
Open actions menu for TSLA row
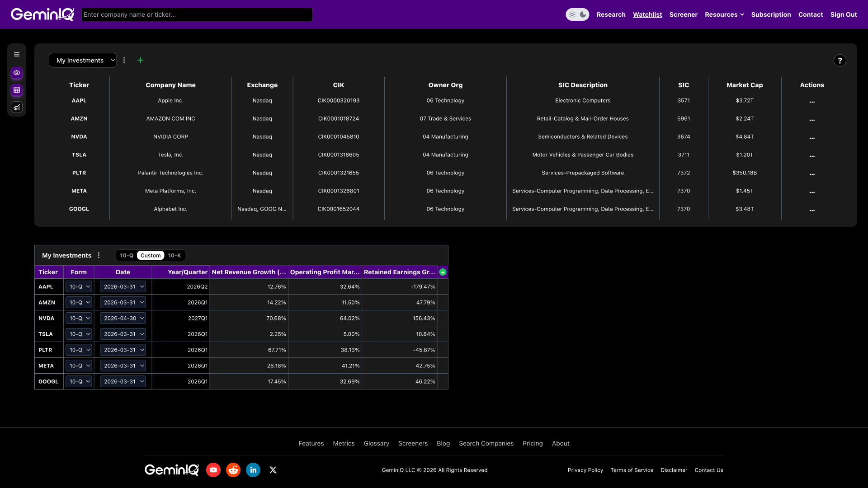[812, 156]
